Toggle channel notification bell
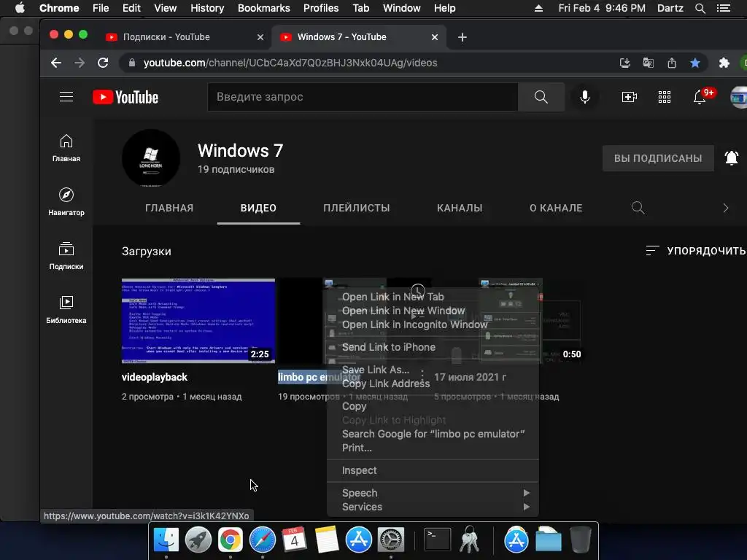Viewport: 747px width, 560px height. click(731, 157)
